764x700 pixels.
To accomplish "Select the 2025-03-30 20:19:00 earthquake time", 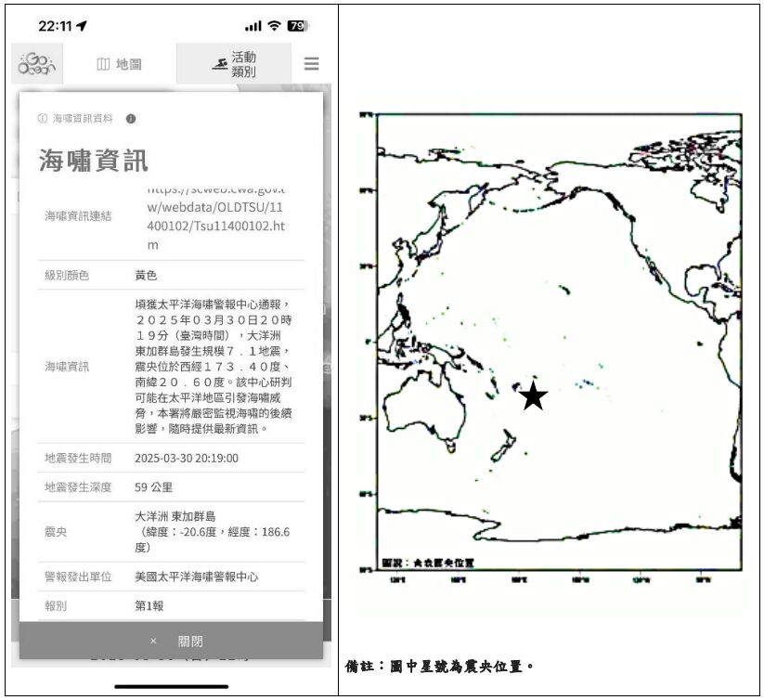I will tap(187, 458).
